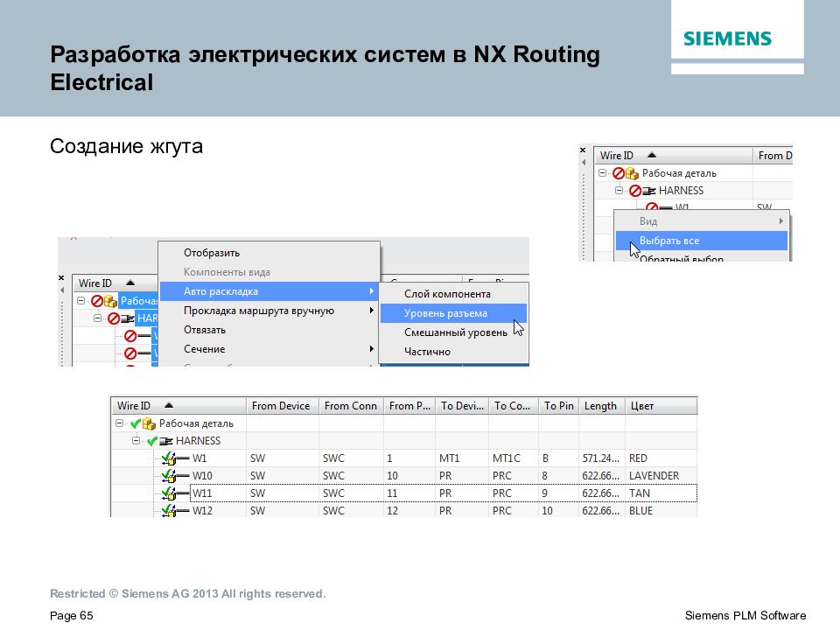
Task: Open the SIEMENS logo link
Action: [728, 39]
